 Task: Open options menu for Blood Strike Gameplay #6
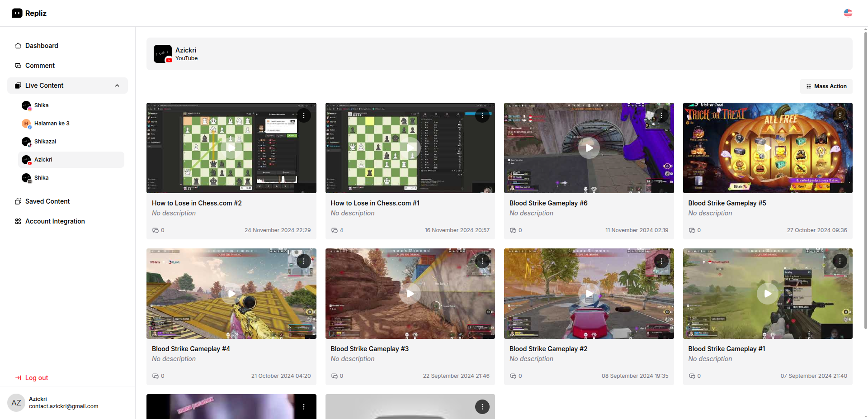(x=661, y=115)
